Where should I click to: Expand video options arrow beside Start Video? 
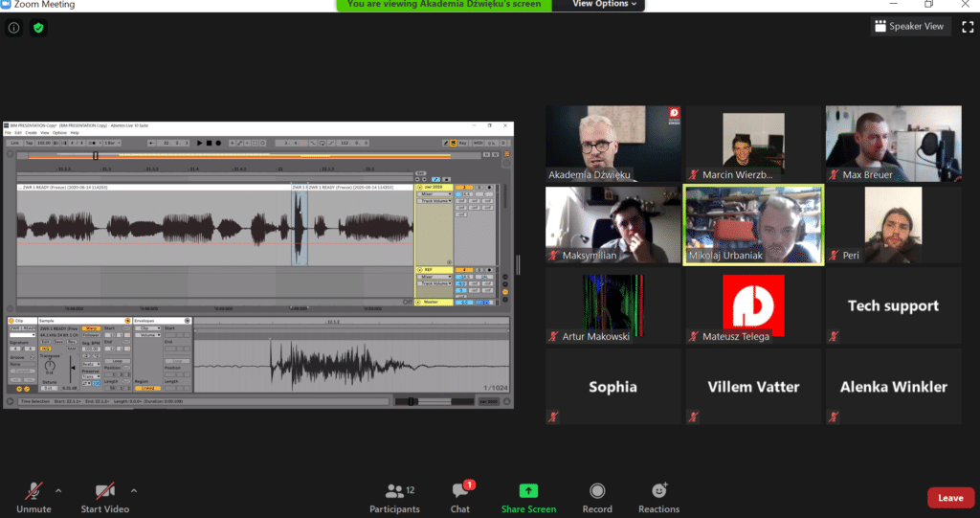(x=134, y=491)
